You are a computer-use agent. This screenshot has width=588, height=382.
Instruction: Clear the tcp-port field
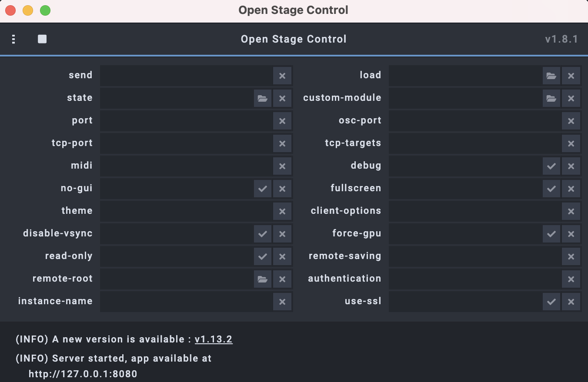(282, 143)
